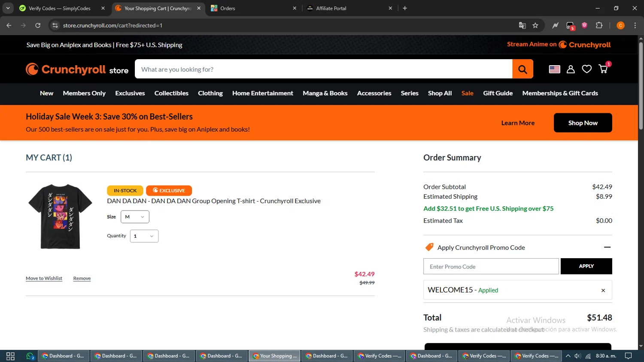
Task: Switch to the Affiliate Portal tab
Action: coord(331,8)
